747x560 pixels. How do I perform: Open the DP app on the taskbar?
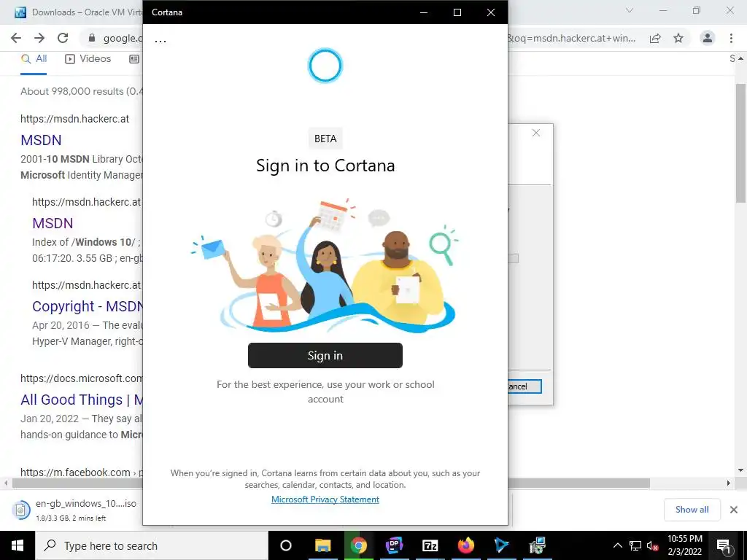tap(394, 545)
